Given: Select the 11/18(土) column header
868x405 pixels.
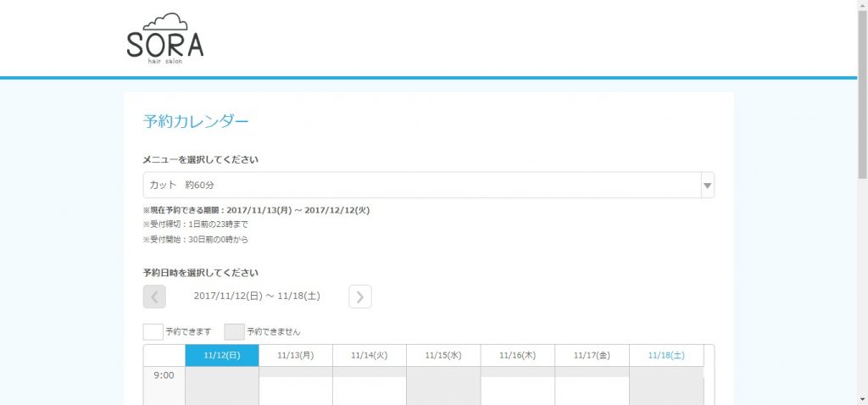Looking at the screenshot, I should pyautogui.click(x=666, y=355).
